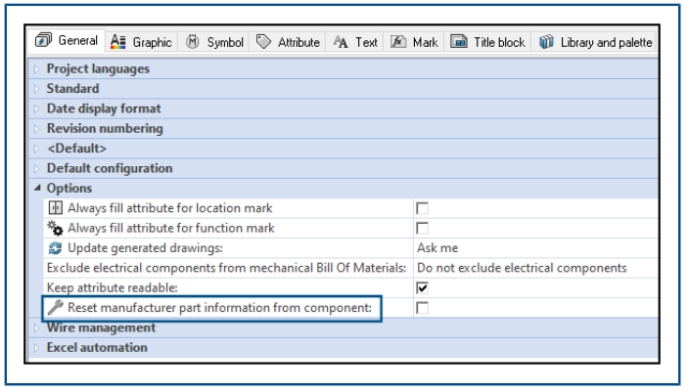Click the Symbol tab motor icon
688x392 pixels.
[x=192, y=42]
